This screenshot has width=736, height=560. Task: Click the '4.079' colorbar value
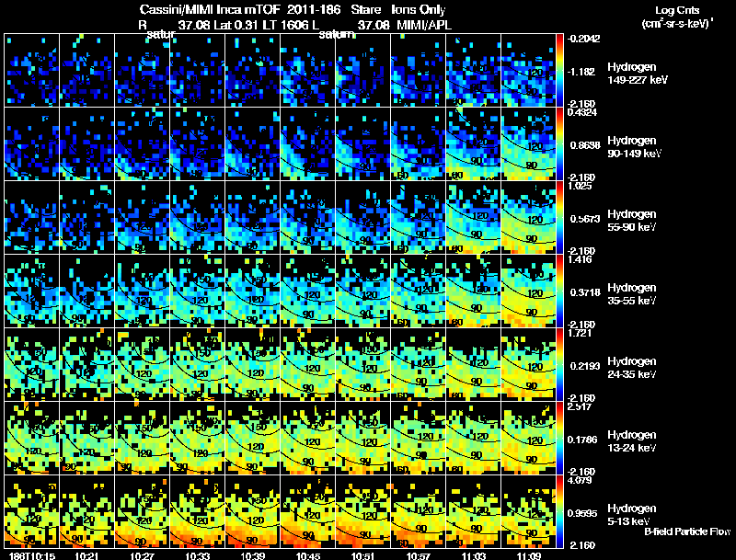(580, 480)
